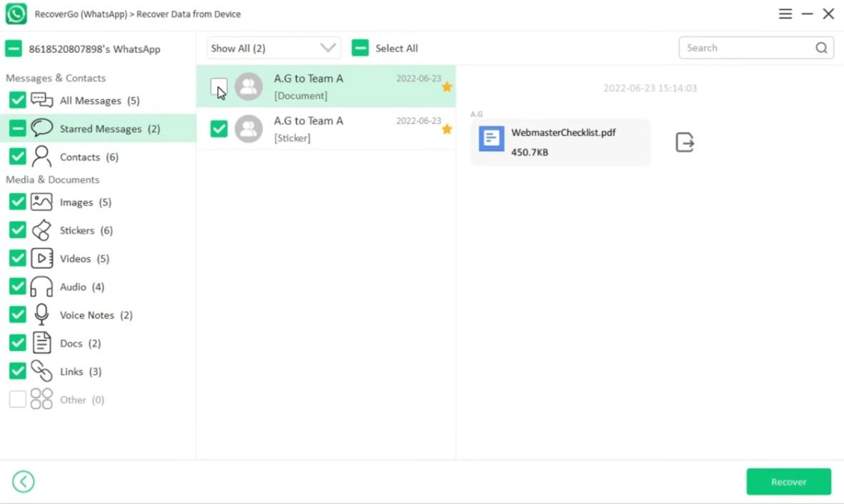844x504 pixels.
Task: Click the RecoverGo WhatsApp logo icon
Action: click(x=16, y=14)
